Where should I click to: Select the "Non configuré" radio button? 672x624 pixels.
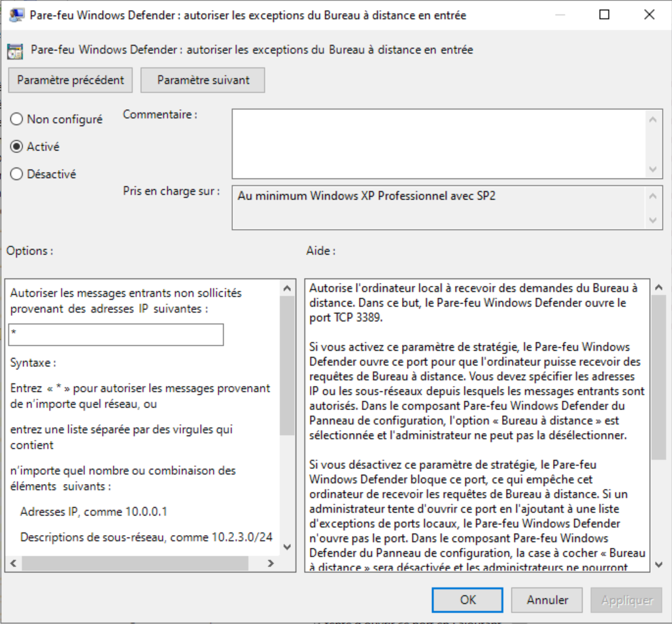(x=17, y=119)
